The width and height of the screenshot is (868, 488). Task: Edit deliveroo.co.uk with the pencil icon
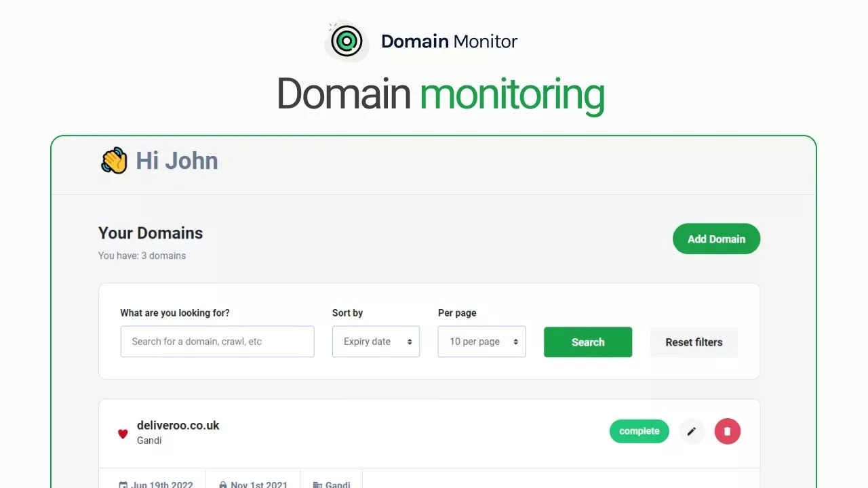[x=692, y=431]
